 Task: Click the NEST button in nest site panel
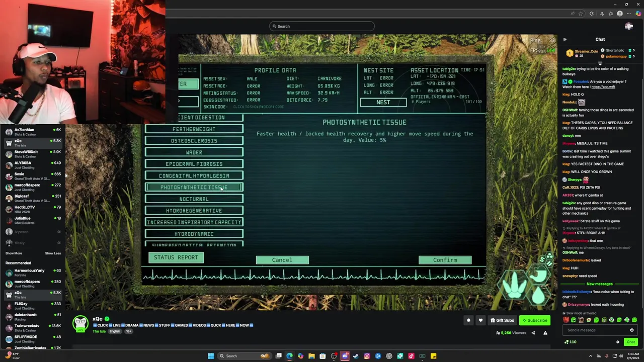pyautogui.click(x=383, y=103)
